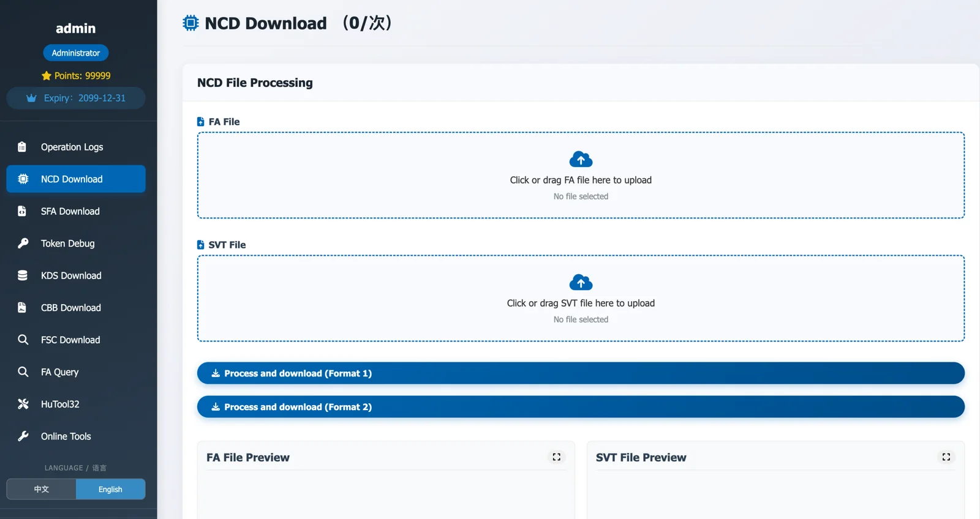This screenshot has width=980, height=519.
Task: Open FA Query page
Action: [76, 372]
